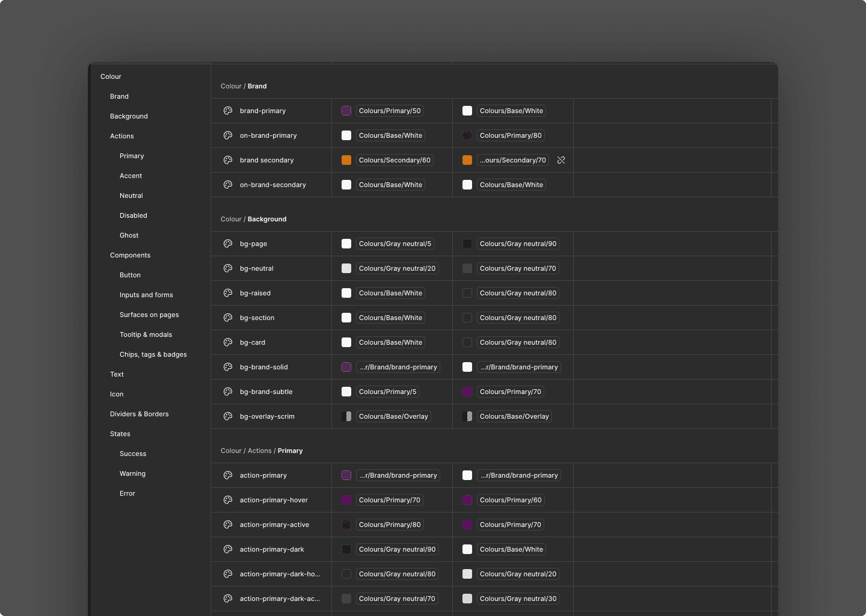866x616 pixels.
Task: Click the palette icon beside action-primary-active
Action: coord(228,525)
